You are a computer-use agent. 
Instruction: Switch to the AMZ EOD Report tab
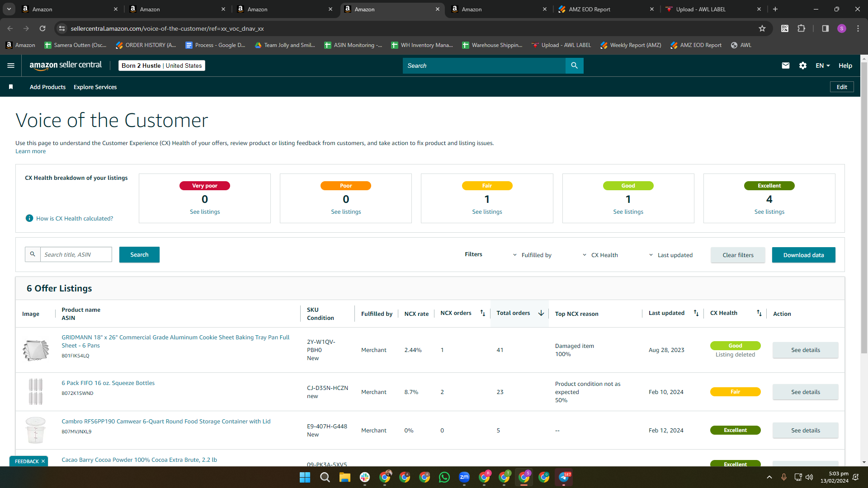(x=606, y=9)
